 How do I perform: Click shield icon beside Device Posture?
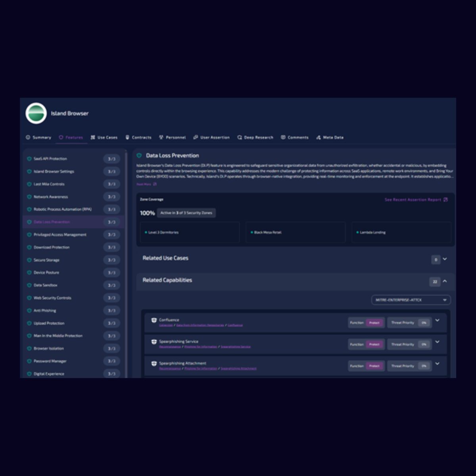[x=29, y=273]
